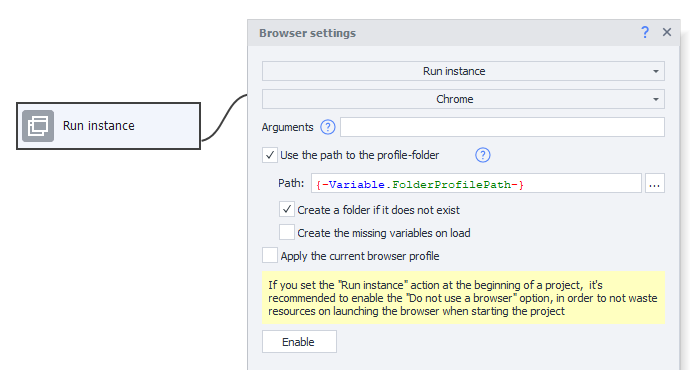This screenshot has width=700, height=370.
Task: Click the arrow of the Chrome dropdown
Action: [x=655, y=99]
